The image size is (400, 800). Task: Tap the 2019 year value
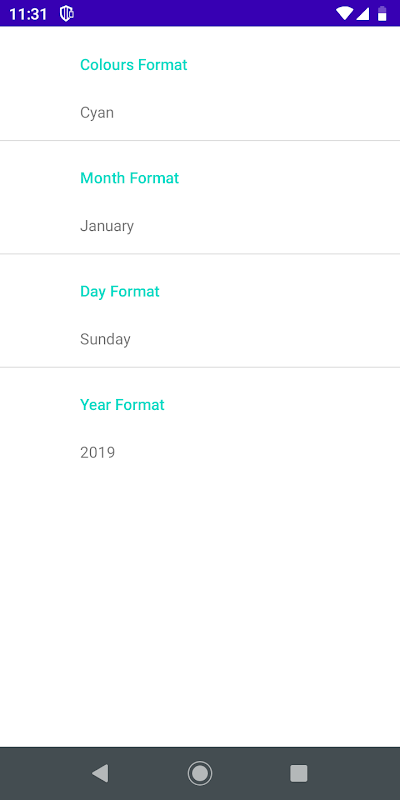point(97,453)
